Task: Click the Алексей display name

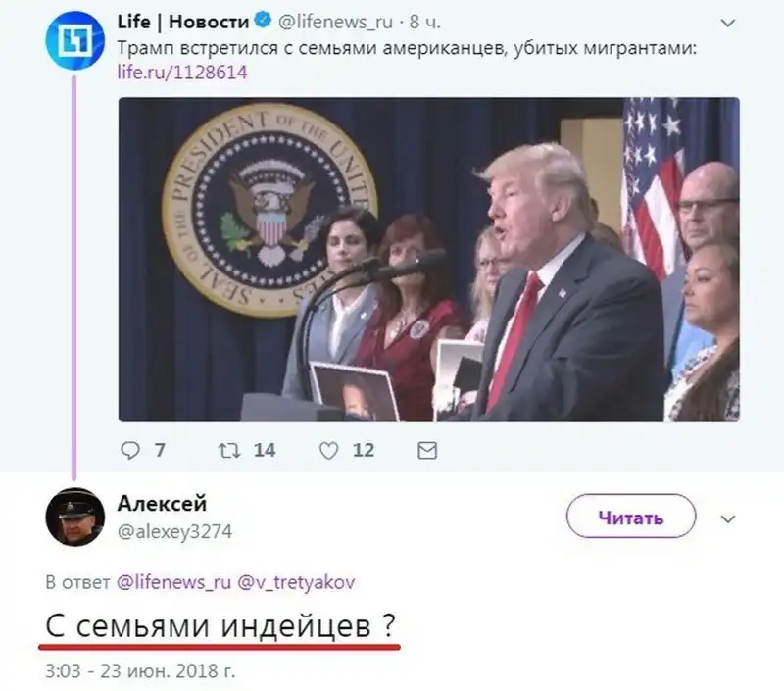Action: tap(162, 504)
